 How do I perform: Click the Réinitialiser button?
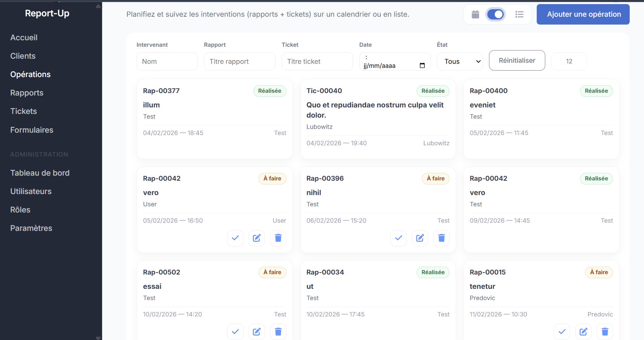point(517,60)
